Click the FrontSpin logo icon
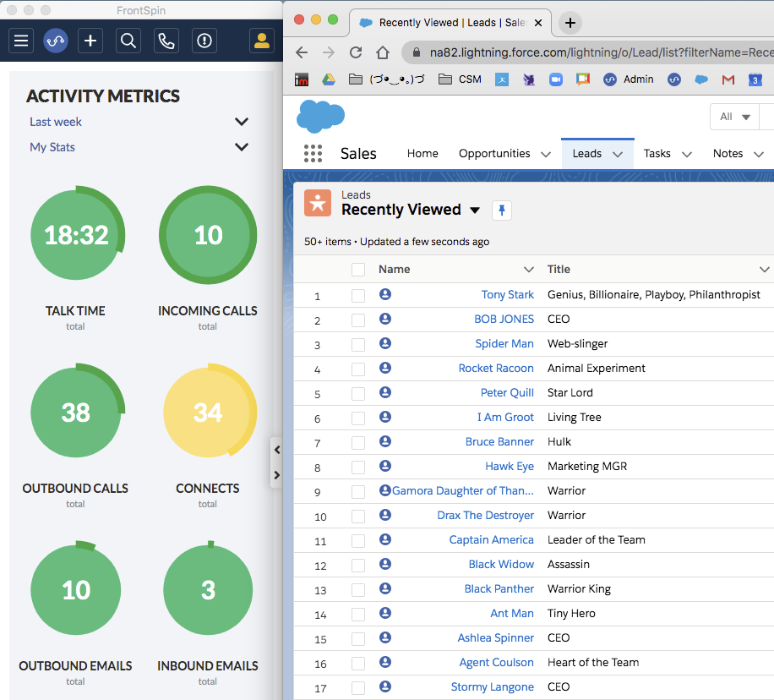The width and height of the screenshot is (774, 700). [x=55, y=41]
